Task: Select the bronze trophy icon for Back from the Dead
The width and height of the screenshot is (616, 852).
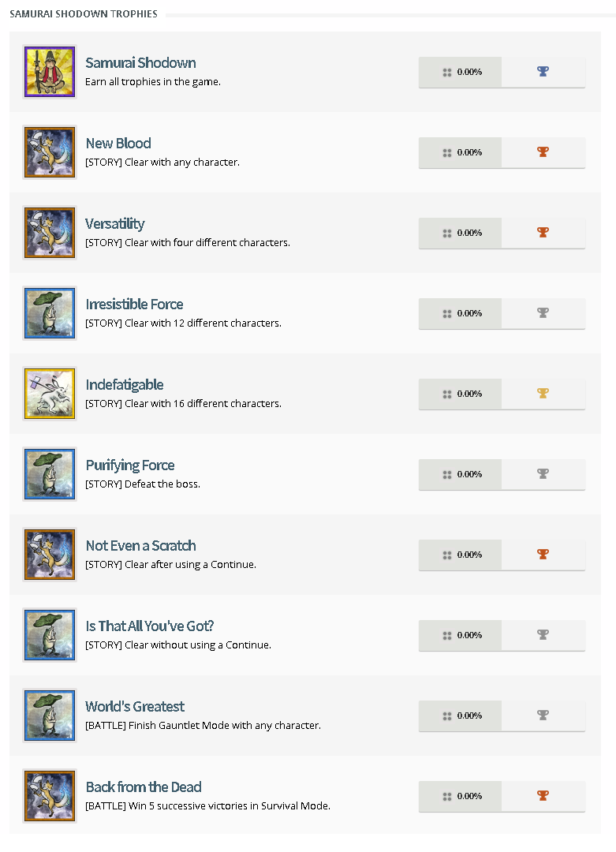Action: click(543, 796)
